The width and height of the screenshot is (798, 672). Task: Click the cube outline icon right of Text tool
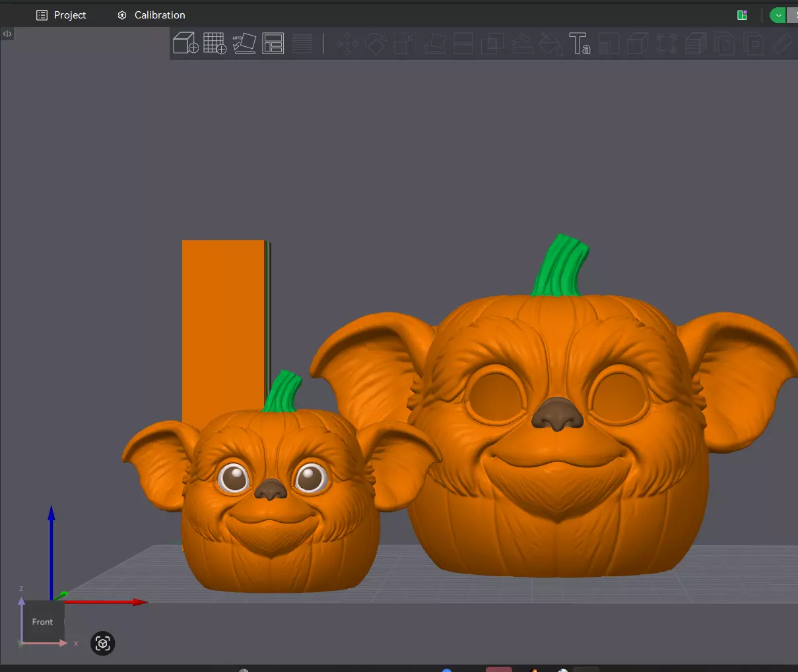pyautogui.click(x=638, y=44)
